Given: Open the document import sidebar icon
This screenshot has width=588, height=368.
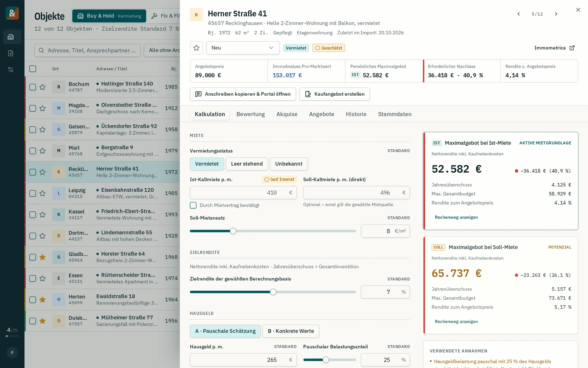Looking at the screenshot, I should click(11, 53).
